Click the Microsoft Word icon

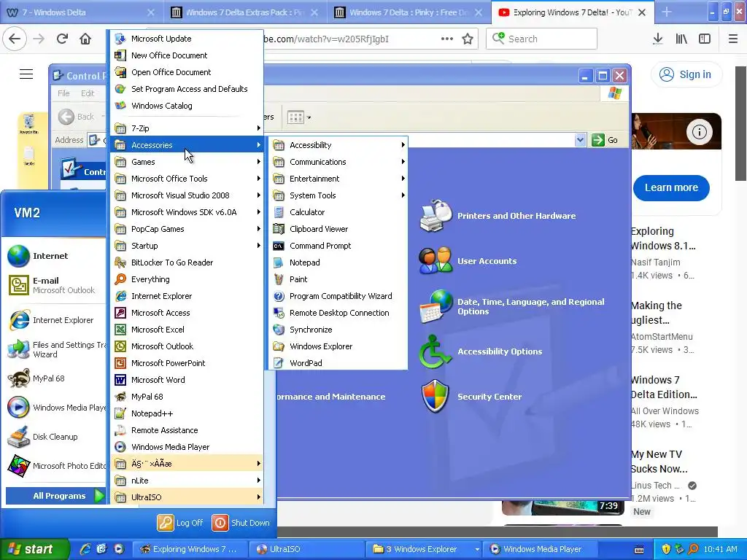coord(120,379)
